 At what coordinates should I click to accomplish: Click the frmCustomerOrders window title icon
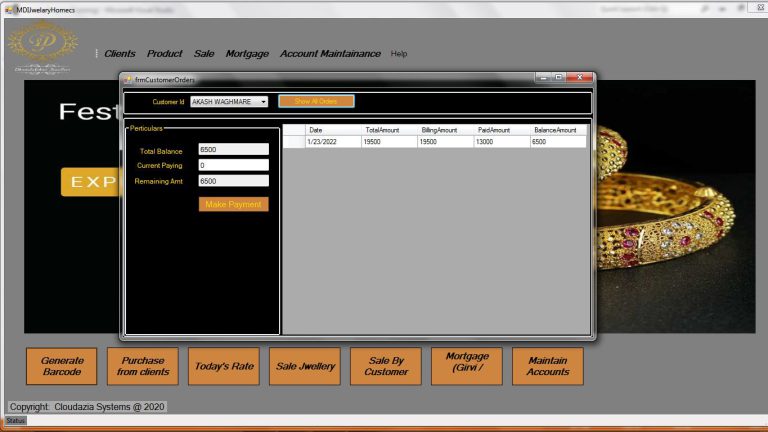click(x=128, y=79)
